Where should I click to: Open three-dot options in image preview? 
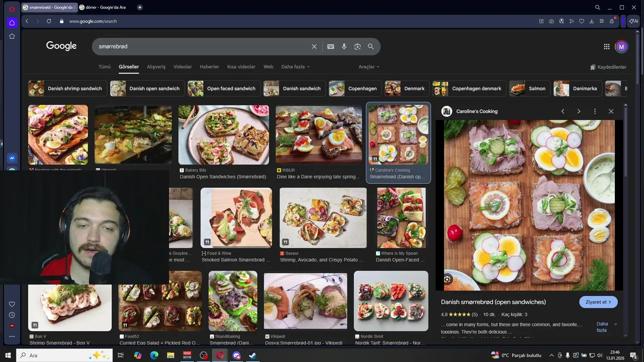point(595,111)
